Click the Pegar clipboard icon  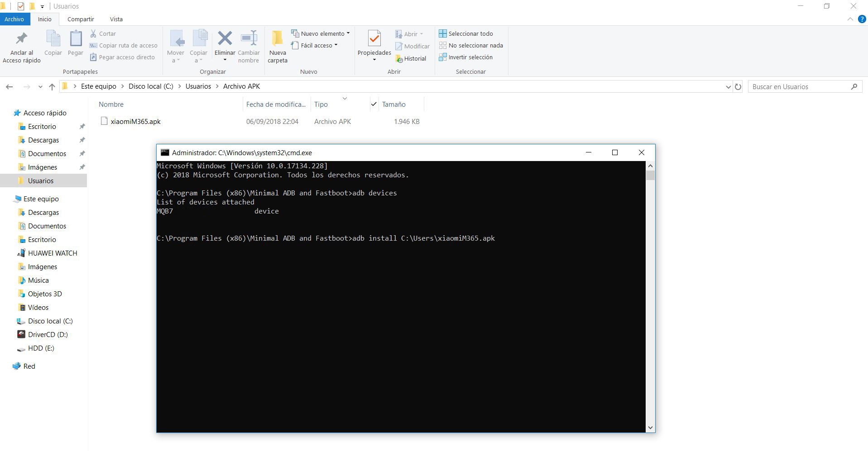point(76,39)
